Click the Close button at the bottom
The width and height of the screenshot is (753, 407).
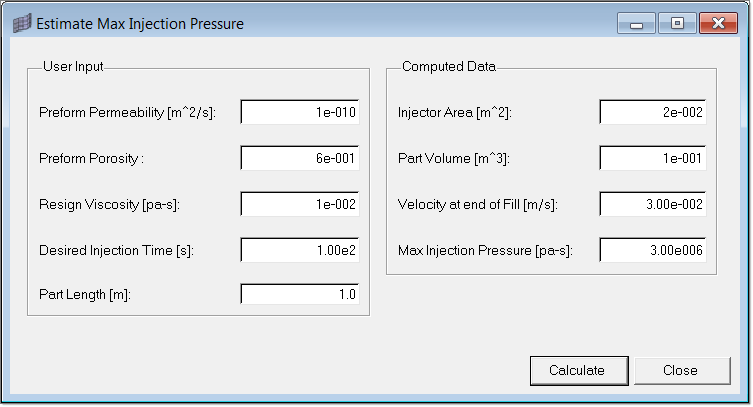click(x=681, y=370)
